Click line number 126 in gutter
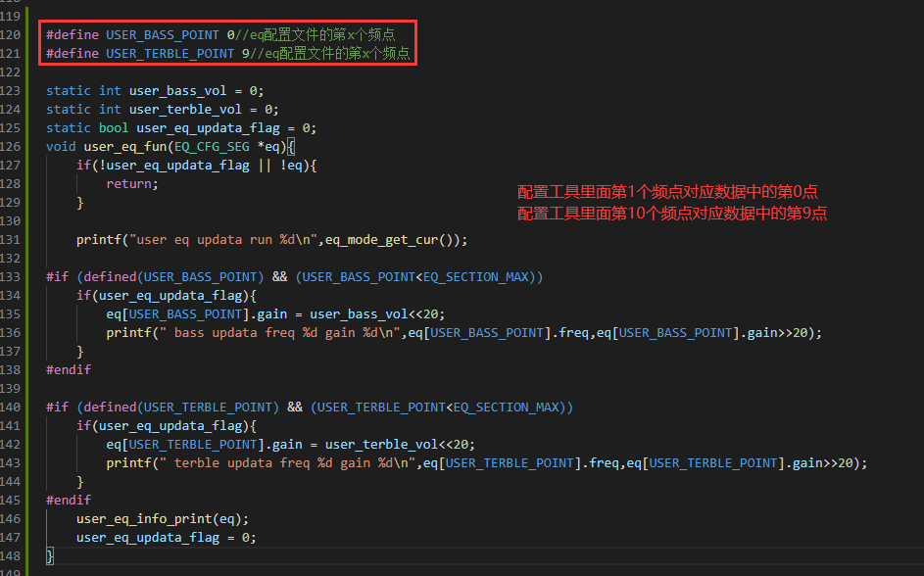 click(x=10, y=147)
